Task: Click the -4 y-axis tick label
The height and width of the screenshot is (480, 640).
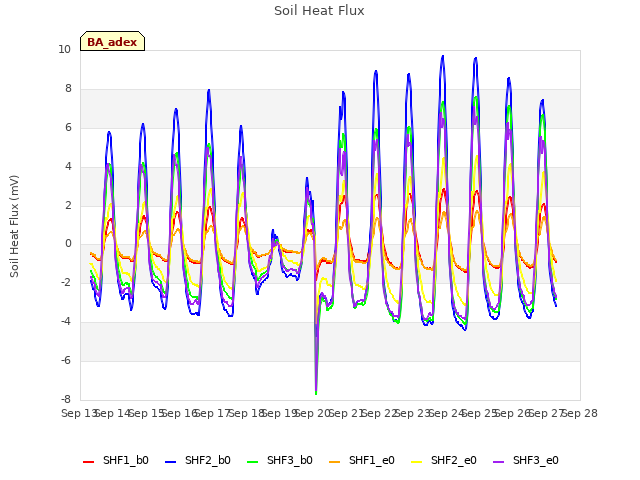Action: pyautogui.click(x=66, y=322)
